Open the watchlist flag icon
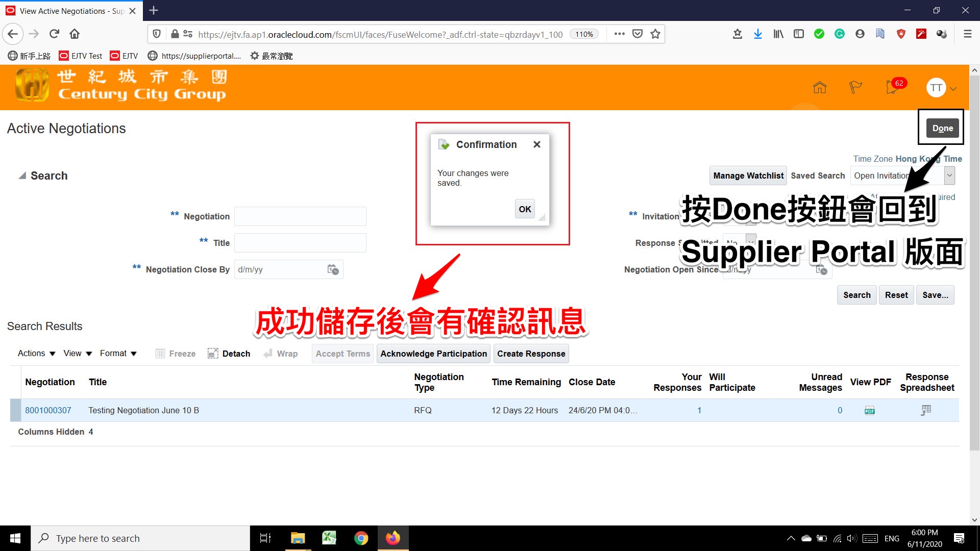Viewport: 980px width, 551px height. coord(855,88)
